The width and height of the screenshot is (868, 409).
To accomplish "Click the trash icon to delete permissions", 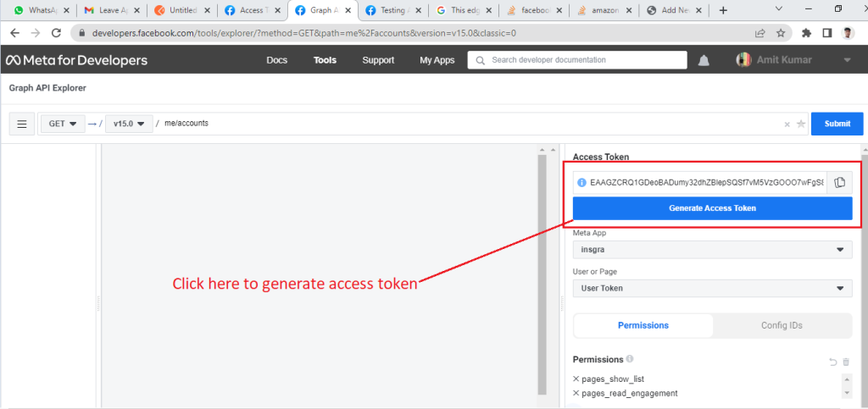I will coord(845,362).
